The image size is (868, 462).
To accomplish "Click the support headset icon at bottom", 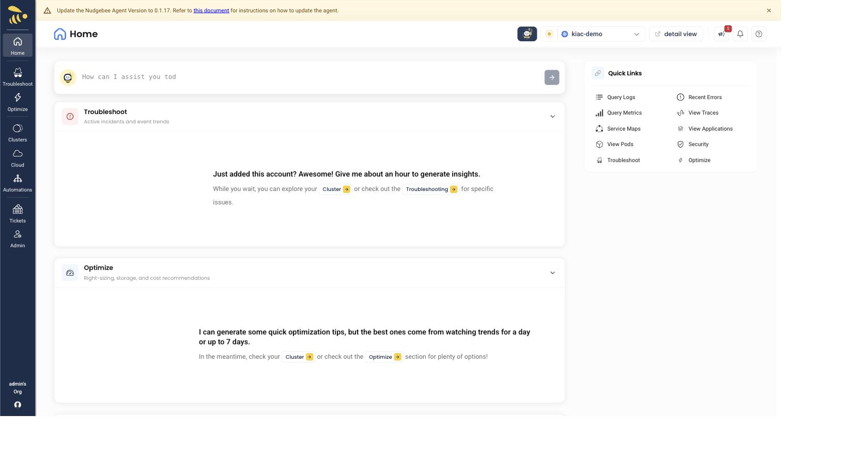I will (18, 405).
